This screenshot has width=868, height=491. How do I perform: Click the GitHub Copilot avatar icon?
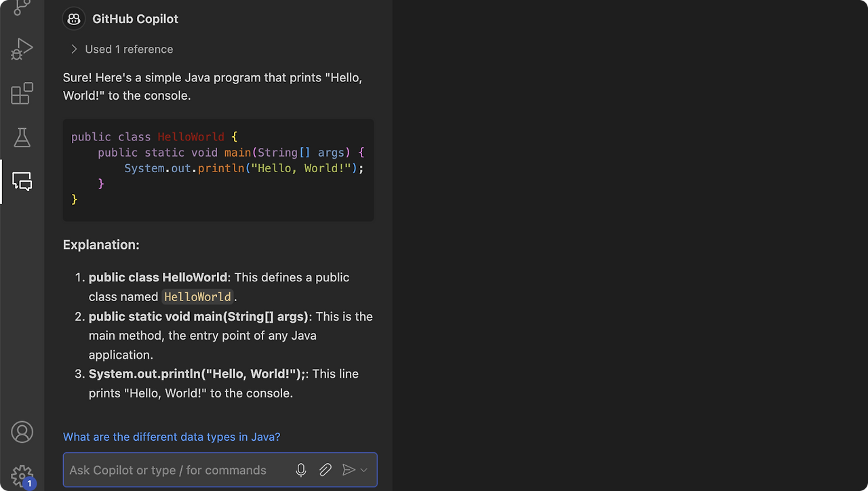73,18
